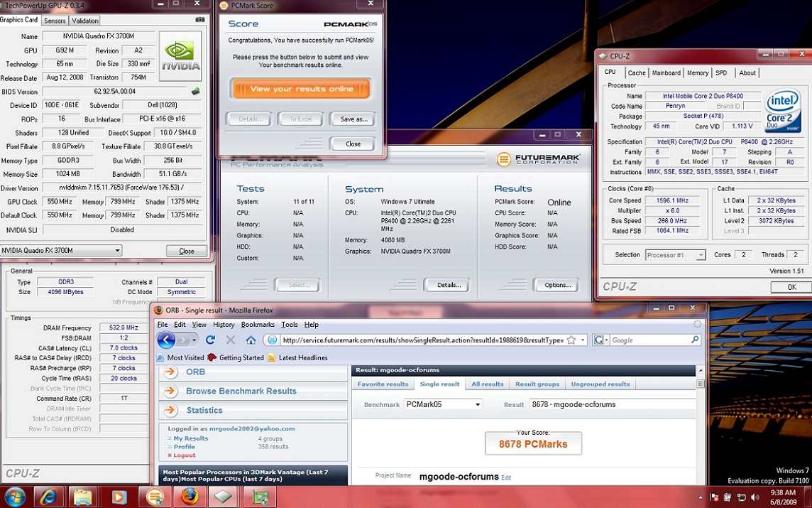Open Windows Explorer folder on taskbar
The width and height of the screenshot is (812, 508).
pos(83,497)
